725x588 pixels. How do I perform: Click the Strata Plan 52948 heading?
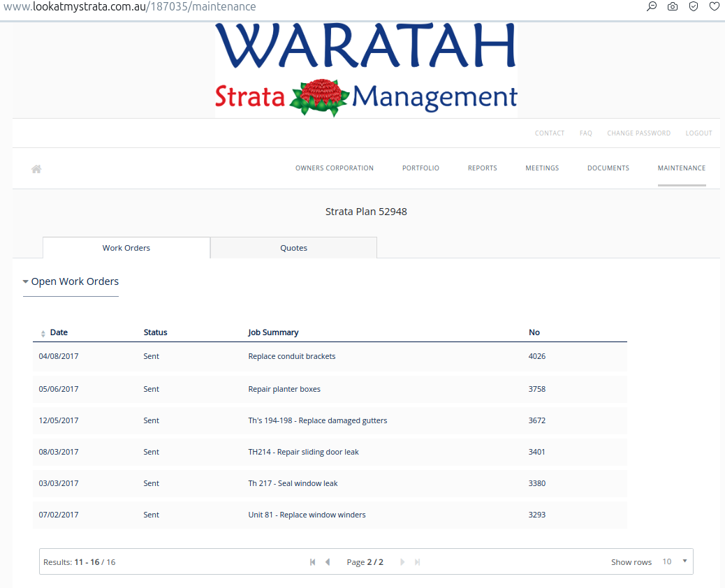pos(366,212)
